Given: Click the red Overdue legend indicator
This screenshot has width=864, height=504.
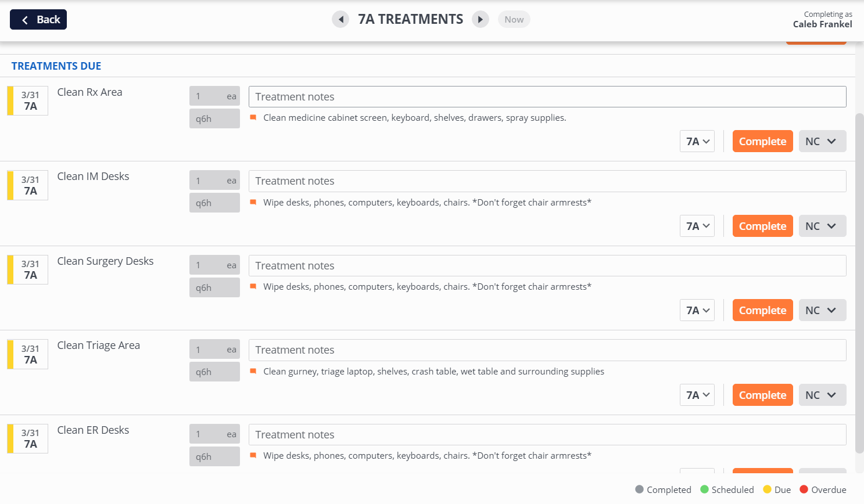Looking at the screenshot, I should click(804, 489).
